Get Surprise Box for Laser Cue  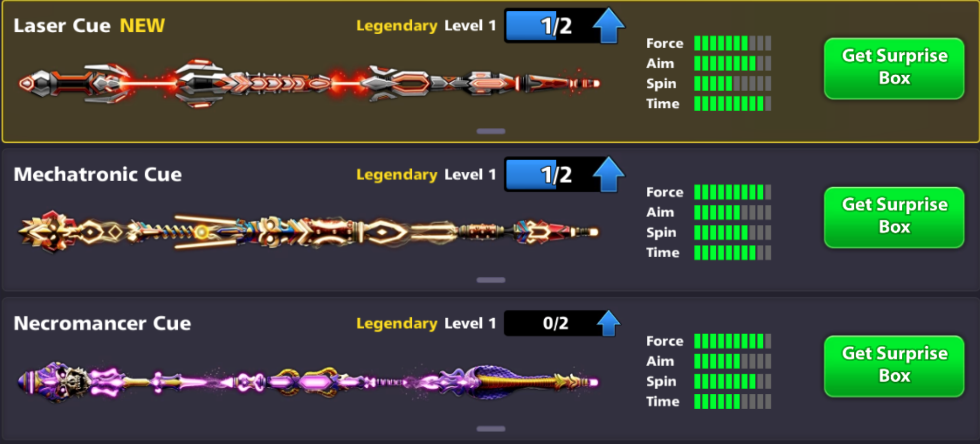pyautogui.click(x=894, y=68)
